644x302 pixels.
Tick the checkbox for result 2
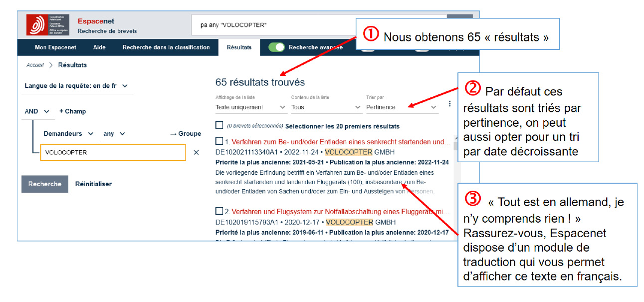(x=219, y=211)
